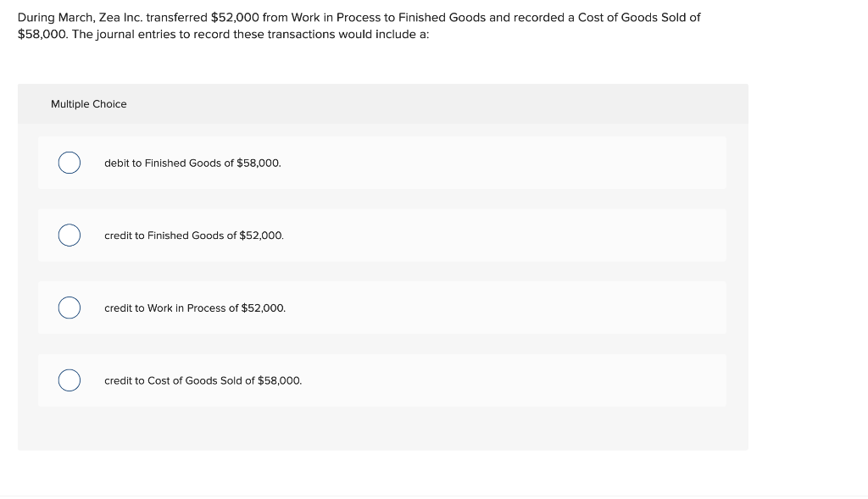Image resolution: width=868 pixels, height=499 pixels.
Task: Click the answer row mentioning Finished Goods debit
Action: 192,163
